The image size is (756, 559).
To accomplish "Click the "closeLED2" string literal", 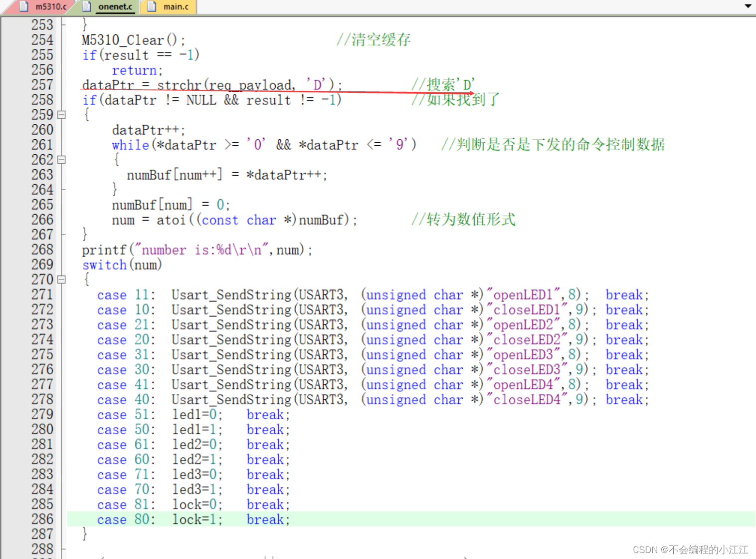I will point(528,339).
